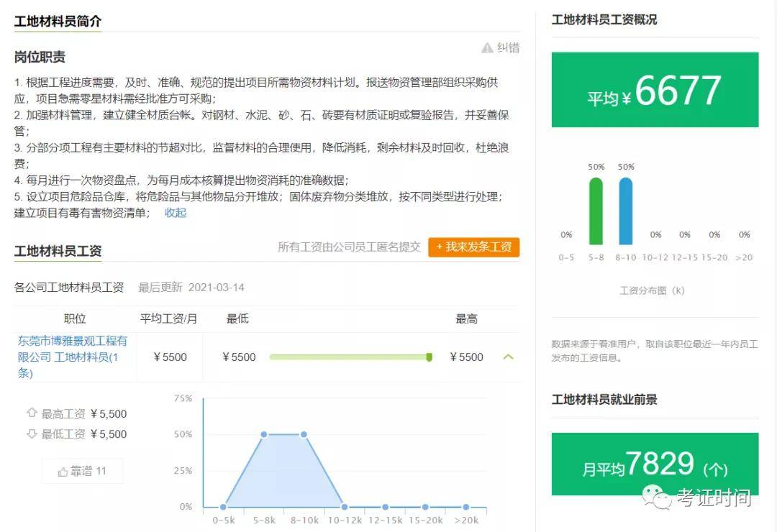This screenshot has height=532, width=777.
Task: Click the 8-10k data point on line chart
Action: point(304,434)
